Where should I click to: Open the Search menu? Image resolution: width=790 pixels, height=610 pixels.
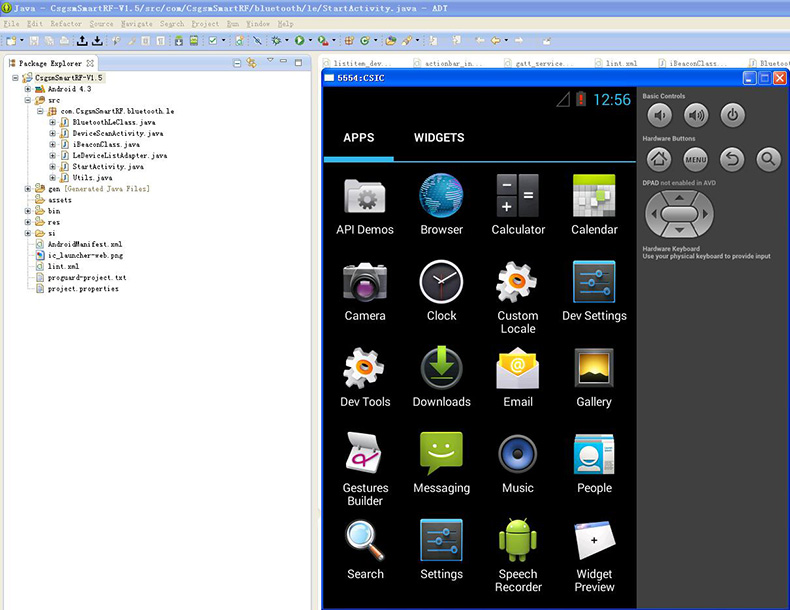[172, 24]
